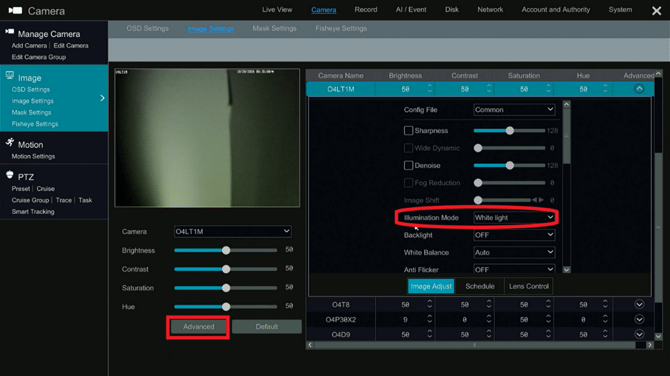Click the camera logo icon at top-left
The height and width of the screenshot is (376, 670).
[x=15, y=10]
